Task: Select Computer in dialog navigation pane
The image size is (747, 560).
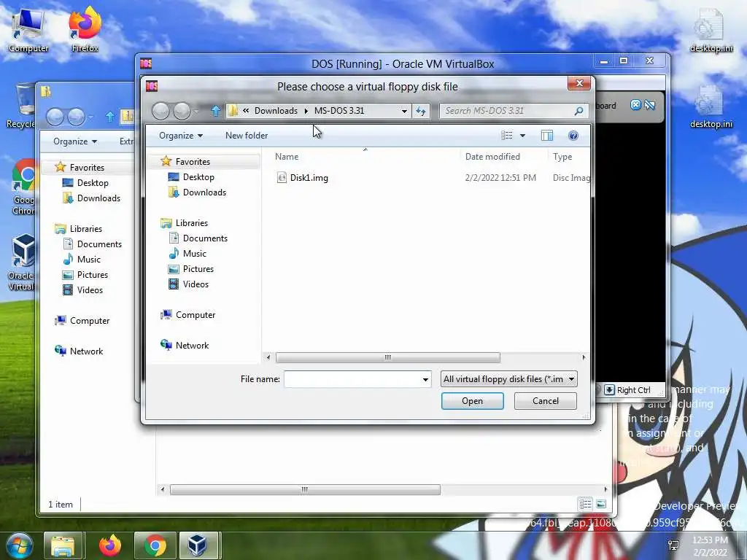Action: (x=195, y=315)
